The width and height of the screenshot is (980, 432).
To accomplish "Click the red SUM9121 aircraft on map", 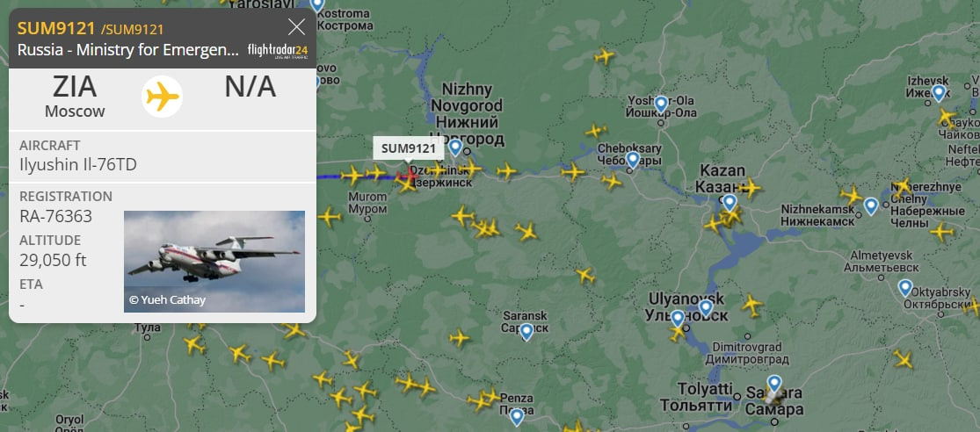I will click(409, 176).
